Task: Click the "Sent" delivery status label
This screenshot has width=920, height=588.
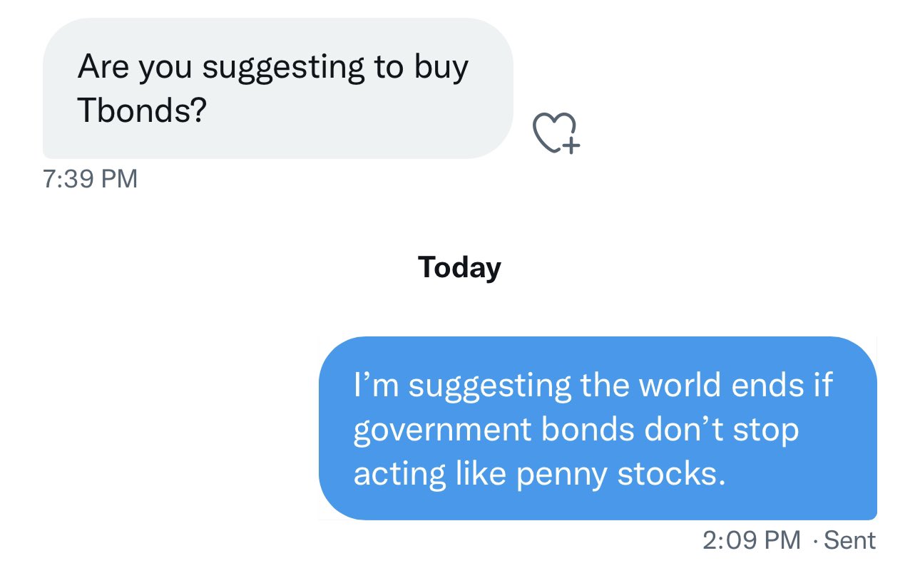Action: coord(850,540)
